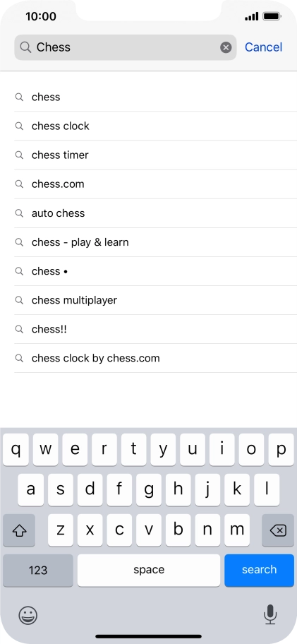The height and width of the screenshot is (644, 297).
Task: Tap the letter q key
Action: point(16,450)
